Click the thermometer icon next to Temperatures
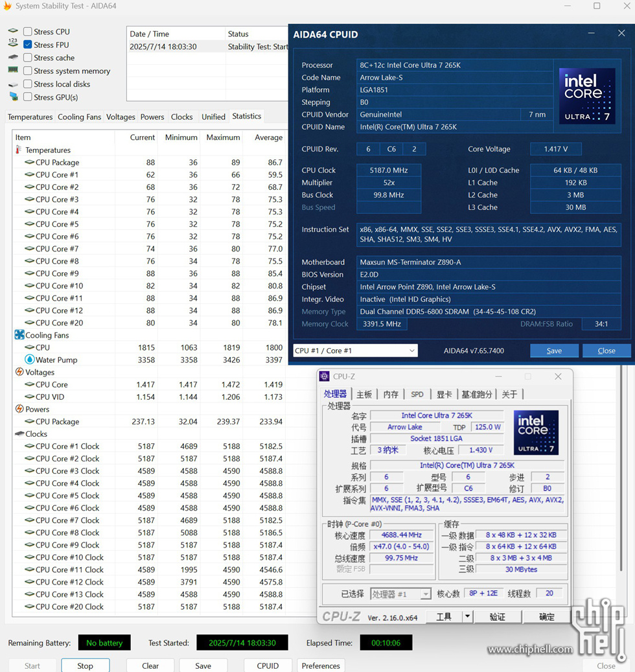The height and width of the screenshot is (672, 635). pos(18,150)
